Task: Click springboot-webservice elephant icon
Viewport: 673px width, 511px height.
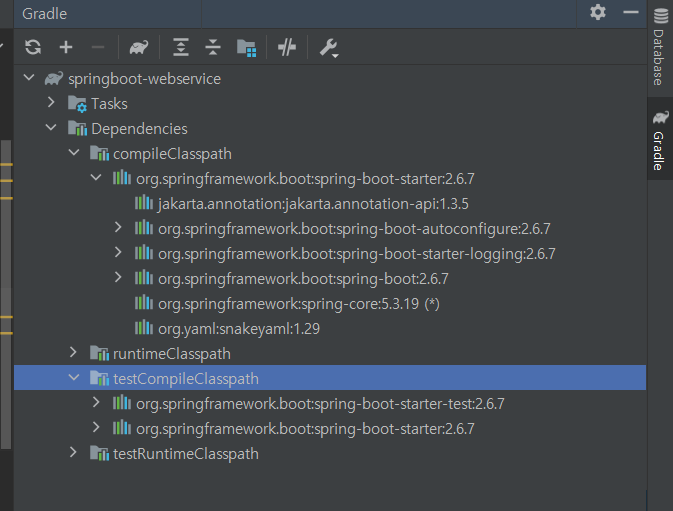Action: (54, 79)
